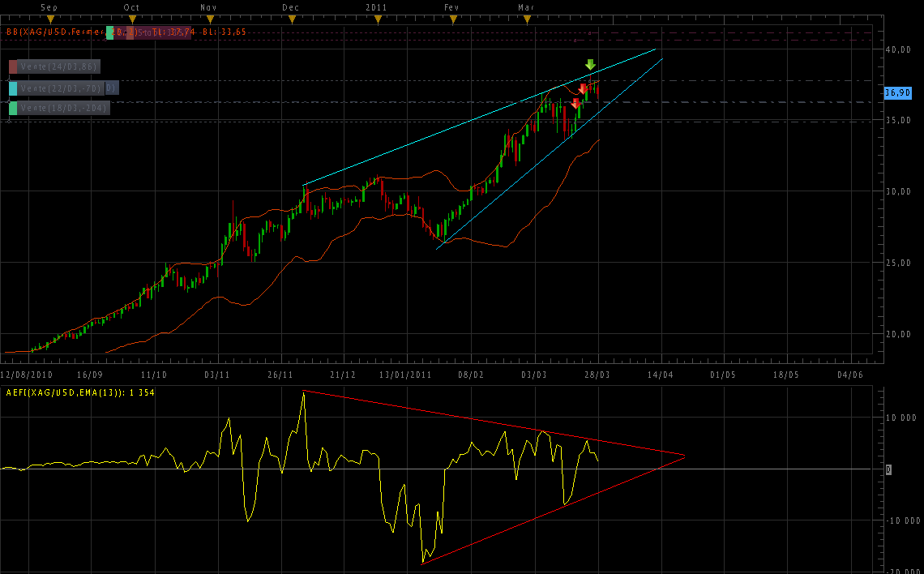
Task: Click the Oct month triangle marker
Action: (131, 19)
